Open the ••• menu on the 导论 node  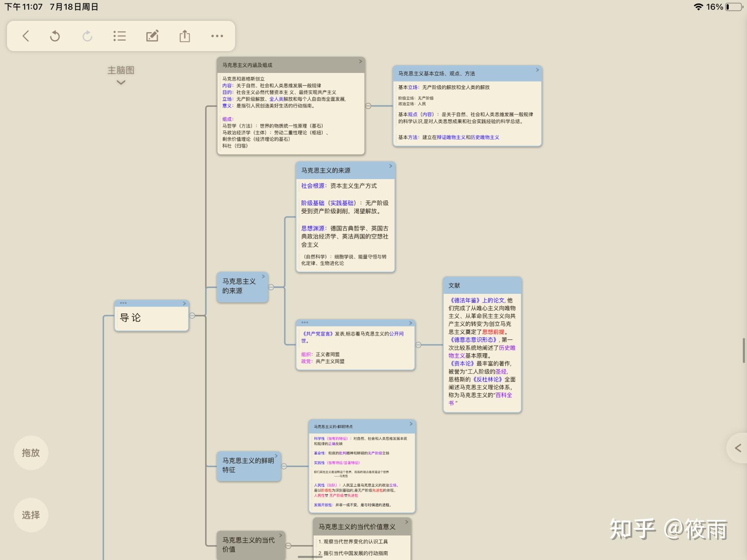[123, 303]
